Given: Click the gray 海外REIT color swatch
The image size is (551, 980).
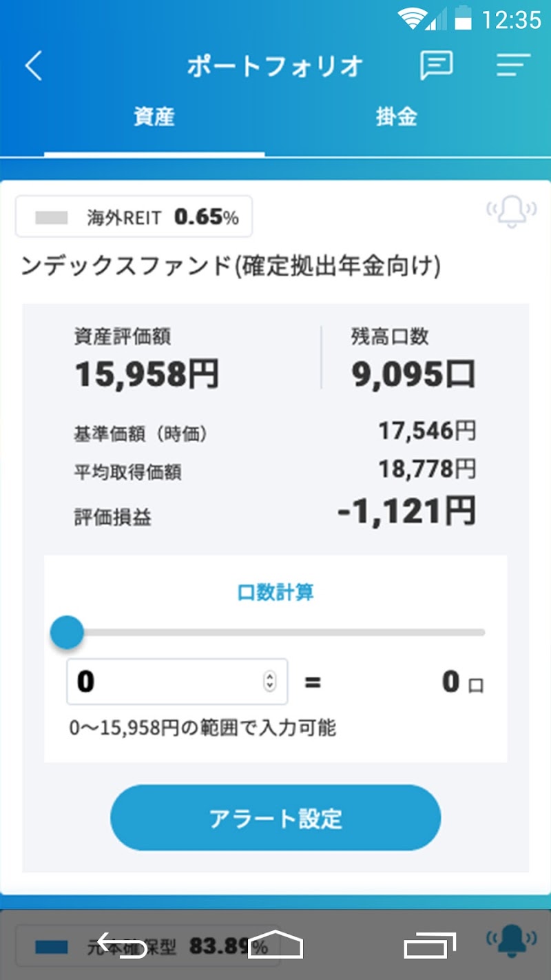Looking at the screenshot, I should pyautogui.click(x=51, y=218).
